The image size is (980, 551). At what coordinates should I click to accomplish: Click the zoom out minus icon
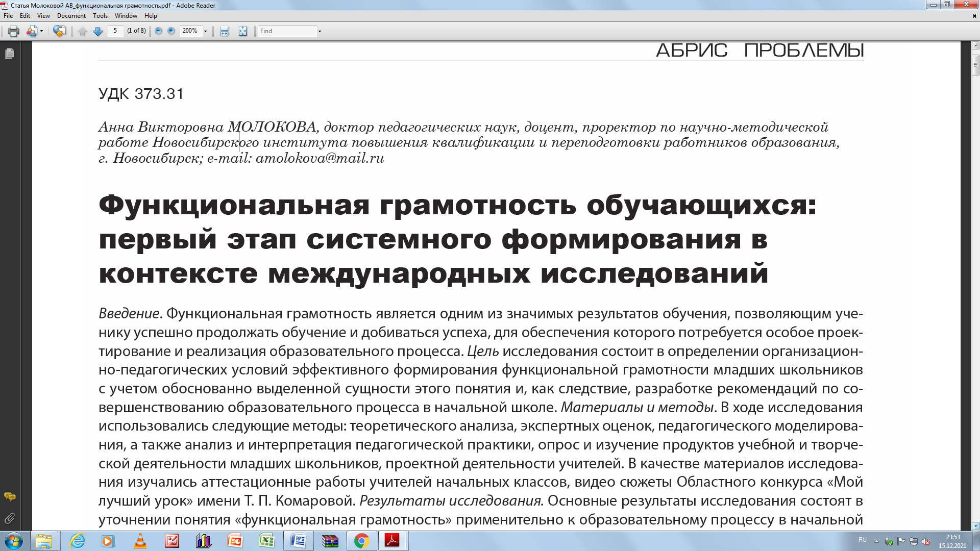coord(158,31)
